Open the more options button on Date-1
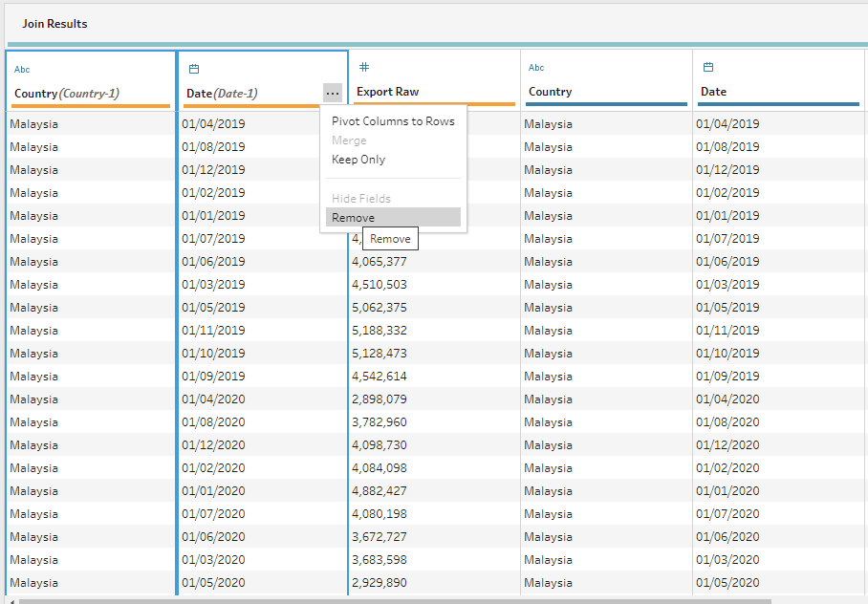Viewport: 868px width, 604px height. click(332, 93)
